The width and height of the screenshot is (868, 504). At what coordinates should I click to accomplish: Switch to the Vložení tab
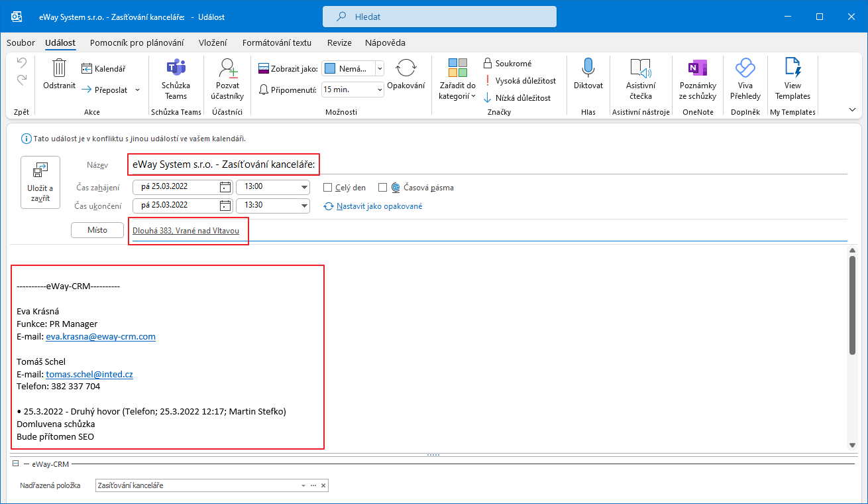[213, 42]
